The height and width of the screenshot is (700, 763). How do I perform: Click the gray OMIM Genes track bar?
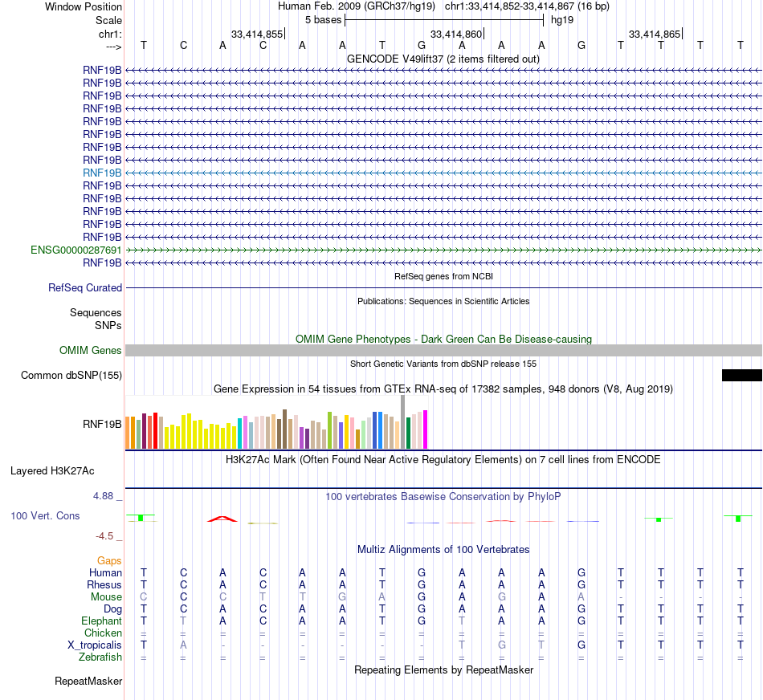(443, 350)
